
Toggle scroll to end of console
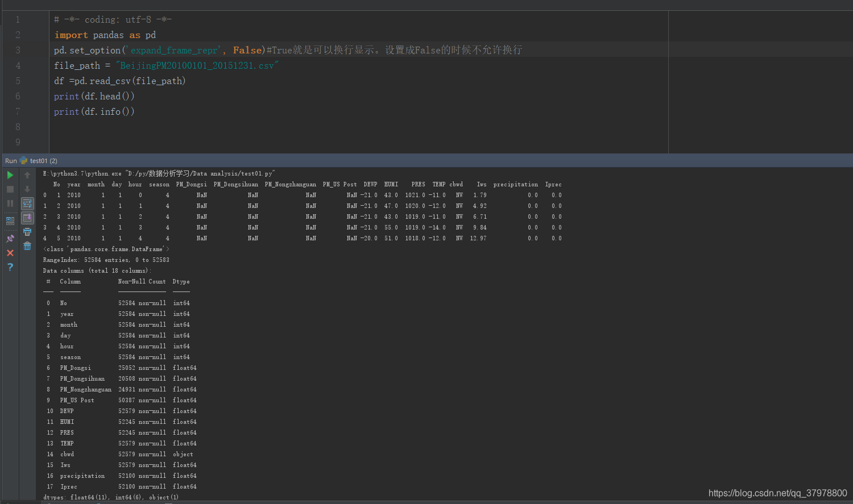(27, 218)
